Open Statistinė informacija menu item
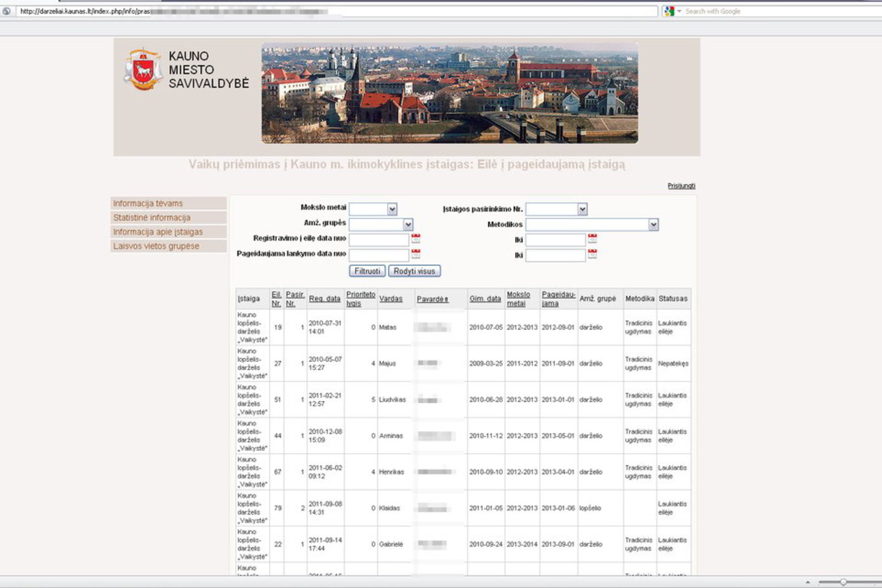 point(168,217)
